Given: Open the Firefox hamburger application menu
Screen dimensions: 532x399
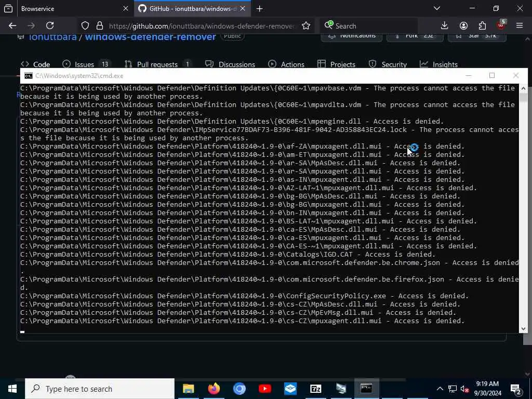Looking at the screenshot, I should [x=520, y=26].
